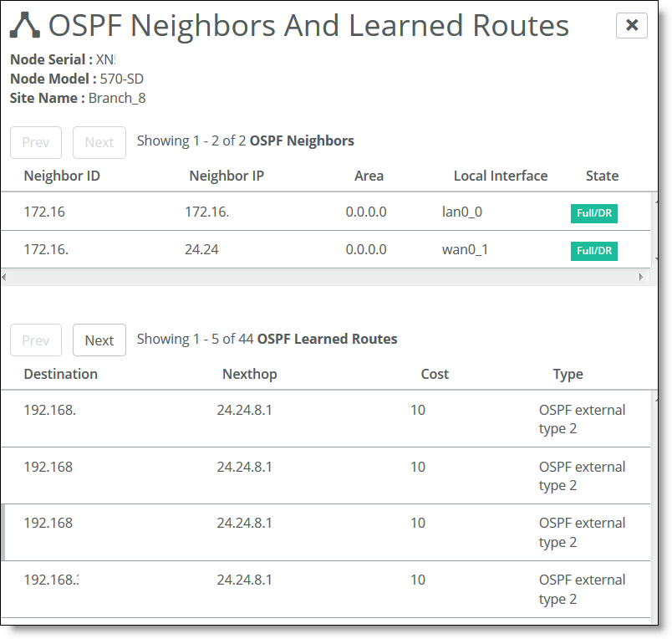Click the Nexthop column header

tap(249, 374)
